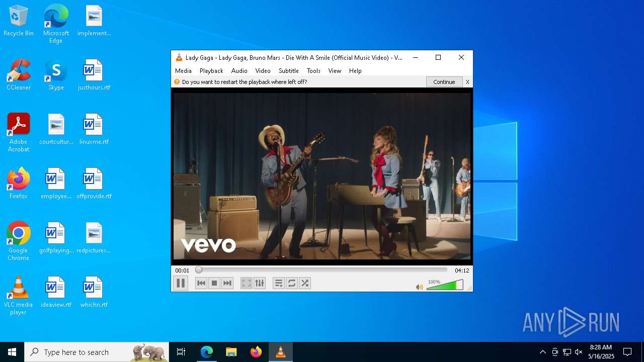
Task: Select Adobe Acrobat desktop shortcut
Action: tap(19, 133)
